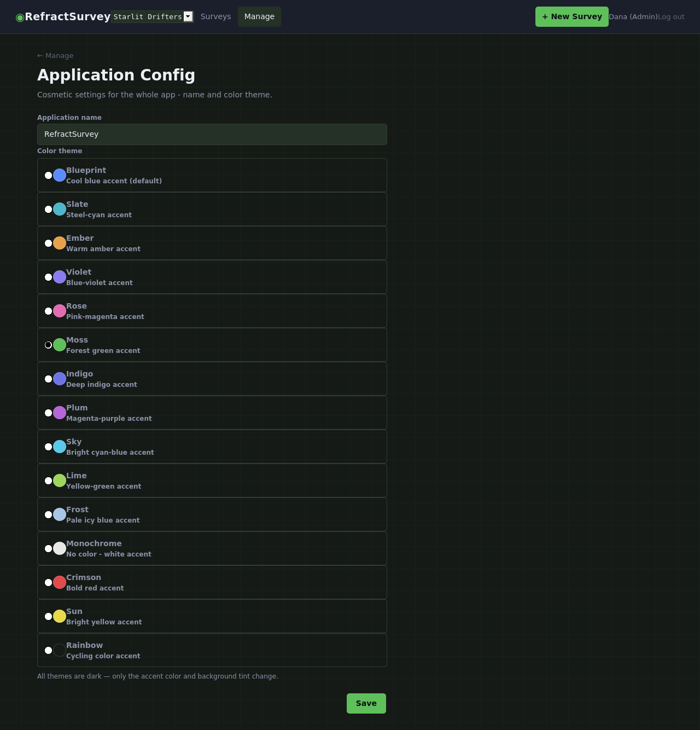Select the Frost theme radio button
Screen dimensions: 700x730
click(x=48, y=514)
